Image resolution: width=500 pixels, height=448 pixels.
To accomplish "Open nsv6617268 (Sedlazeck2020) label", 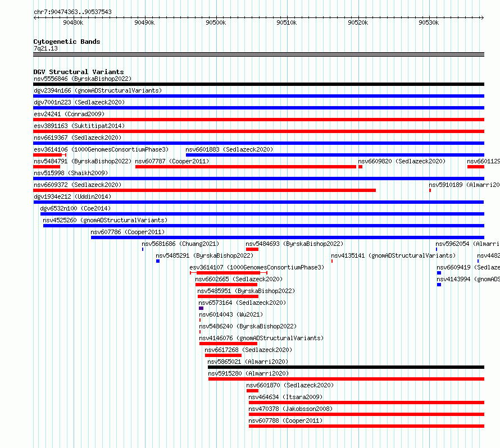I will (248, 350).
